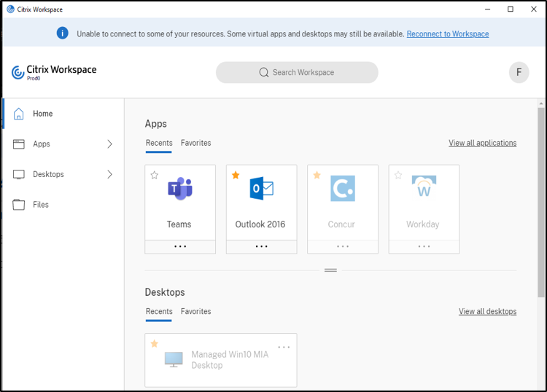The image size is (547, 392).
Task: Expand the Apps sidebar chevron
Action: tap(109, 144)
